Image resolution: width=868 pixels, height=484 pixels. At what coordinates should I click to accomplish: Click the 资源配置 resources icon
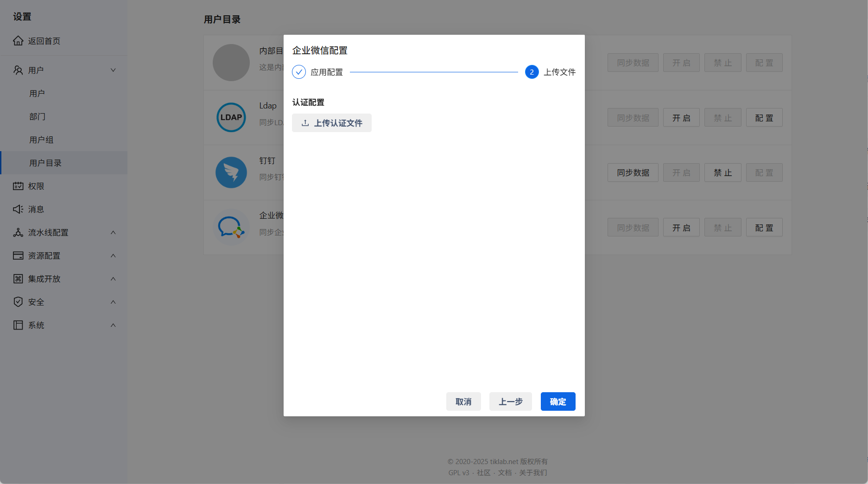18,255
